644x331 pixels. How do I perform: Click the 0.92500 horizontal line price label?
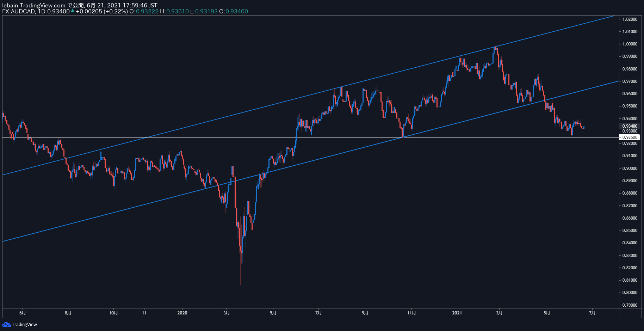(630, 137)
